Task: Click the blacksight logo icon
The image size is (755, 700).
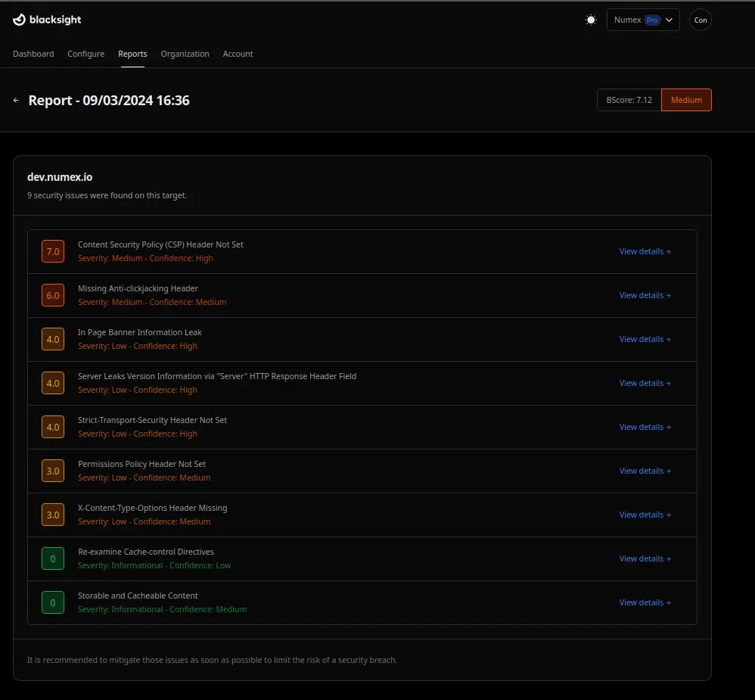Action: pos(20,20)
